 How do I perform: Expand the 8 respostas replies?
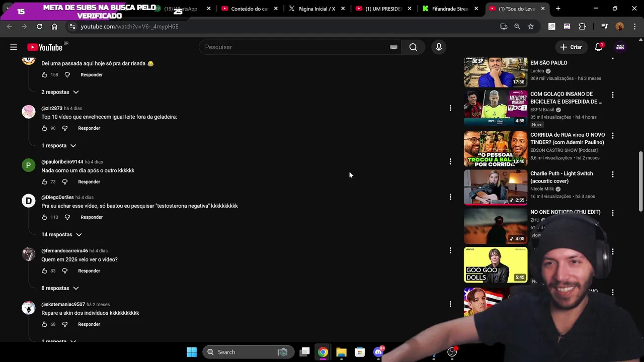tap(60, 288)
